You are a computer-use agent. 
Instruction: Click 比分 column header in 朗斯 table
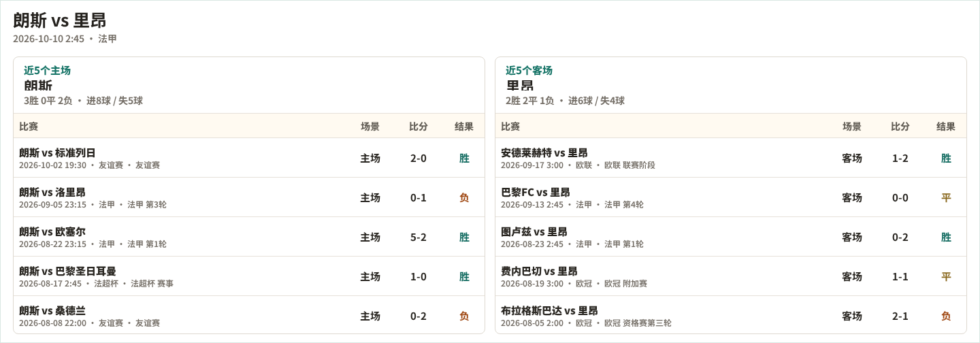419,126
